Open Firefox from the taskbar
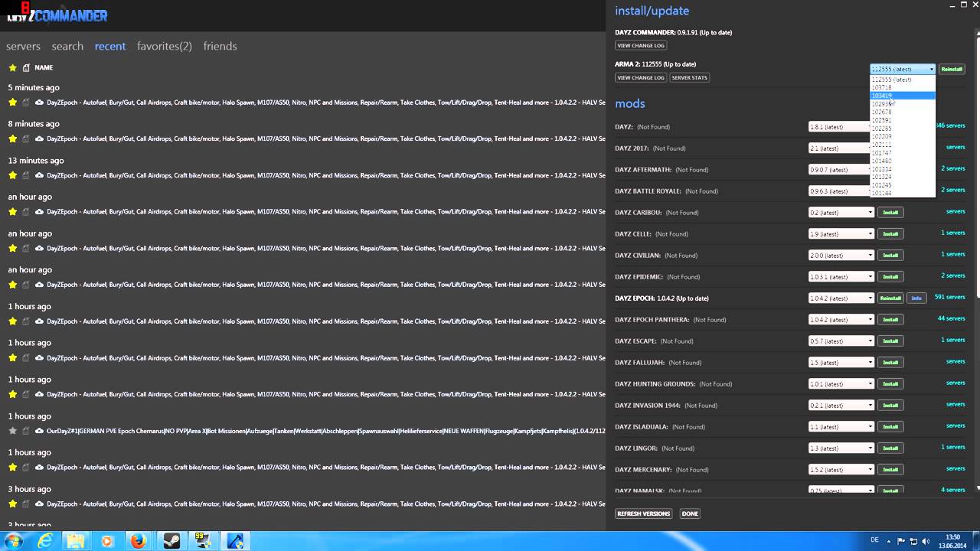980x551 pixels. click(x=138, y=541)
